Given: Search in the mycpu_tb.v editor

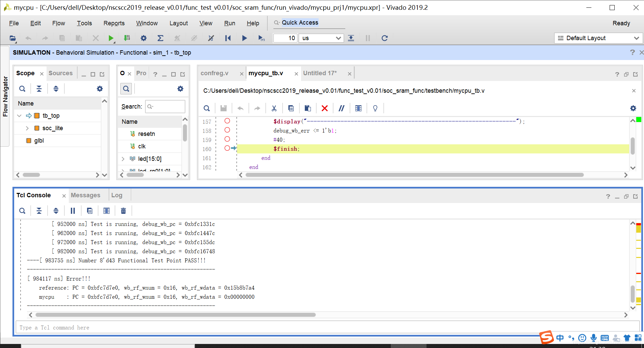Looking at the screenshot, I should pyautogui.click(x=207, y=108).
